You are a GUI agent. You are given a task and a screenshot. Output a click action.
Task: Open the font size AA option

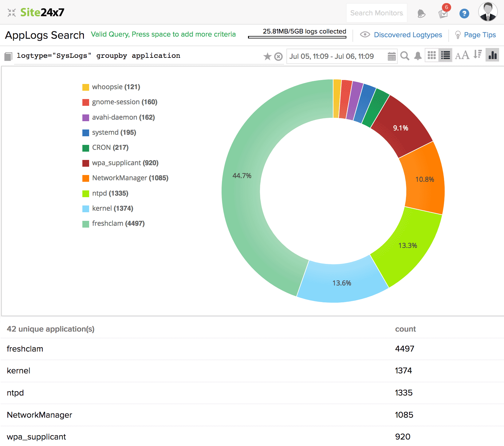[462, 56]
